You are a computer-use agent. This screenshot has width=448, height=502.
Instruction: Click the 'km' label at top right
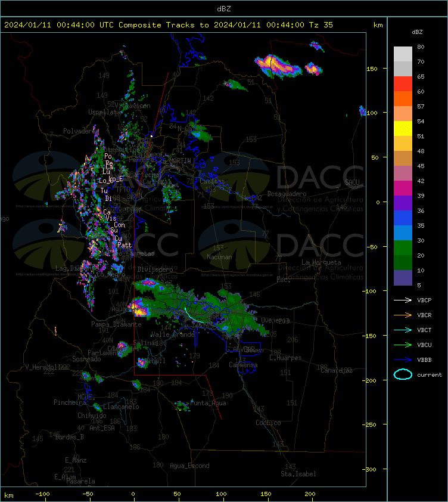(378, 25)
